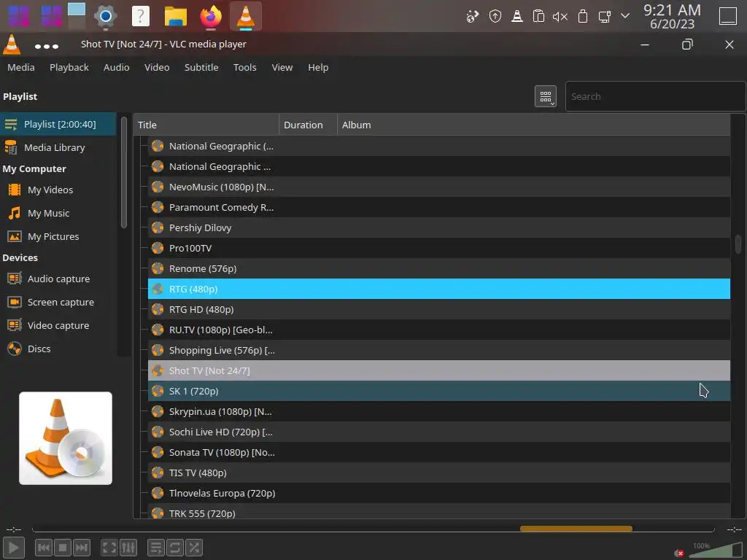Select National Geographic (... playlist entry
The height and width of the screenshot is (560, 747).
tap(438, 146)
